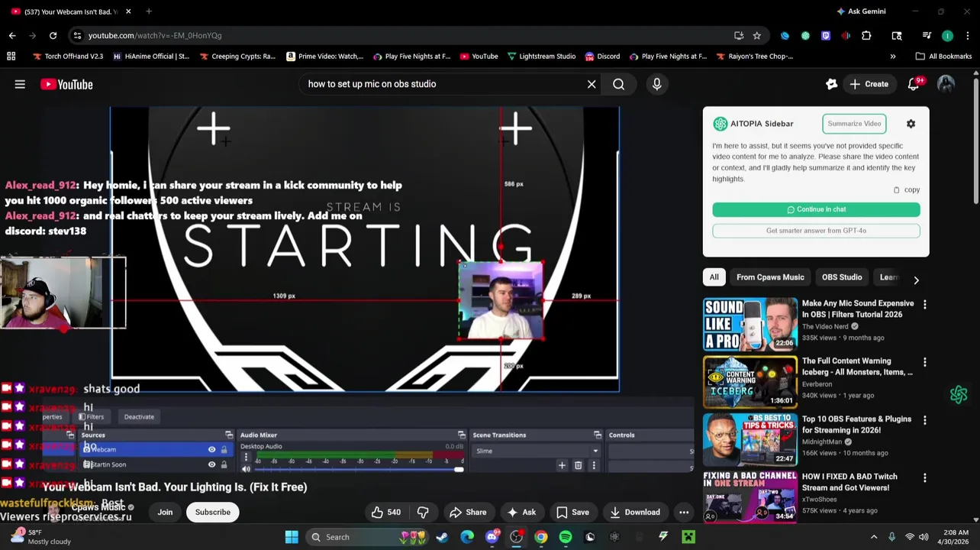Go back to previous page

[12, 35]
